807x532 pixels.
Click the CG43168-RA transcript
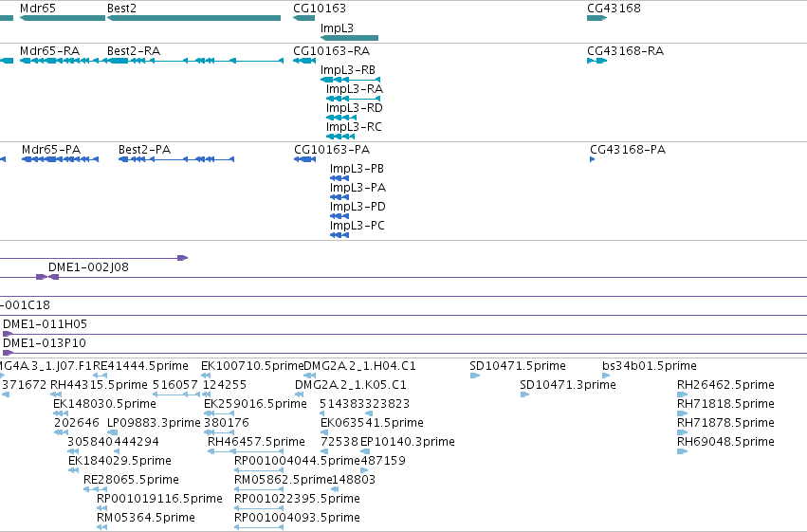(597, 61)
